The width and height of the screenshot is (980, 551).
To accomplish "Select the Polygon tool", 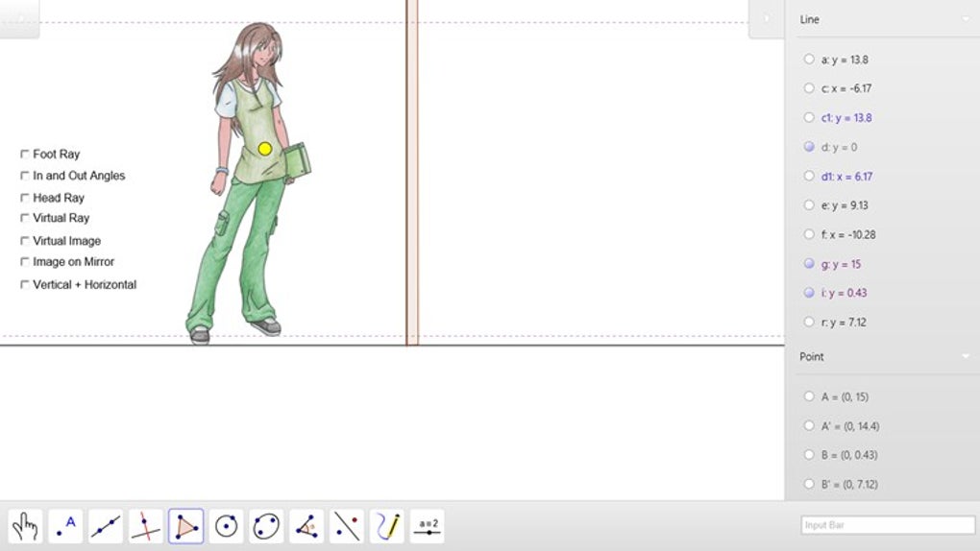I will point(185,527).
